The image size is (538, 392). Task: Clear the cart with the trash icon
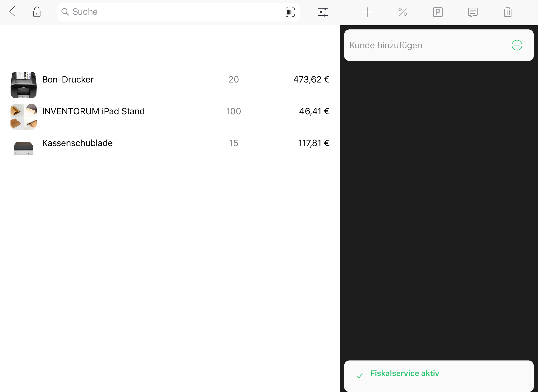tap(508, 12)
